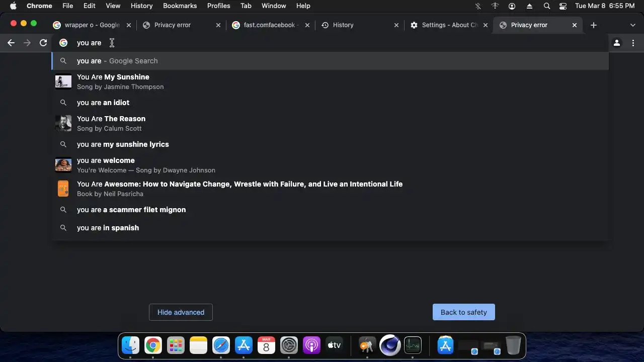Open Notes from the Dock
Viewport: 644px width, 362px height.
pyautogui.click(x=198, y=345)
